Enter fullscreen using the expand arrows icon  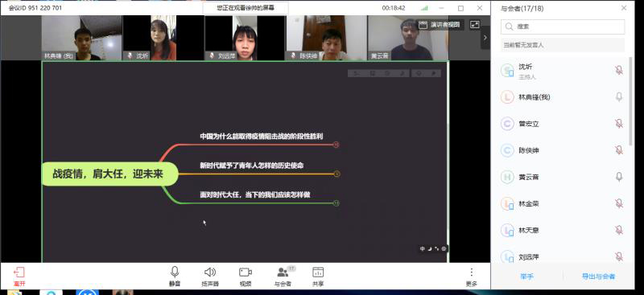coord(474,25)
